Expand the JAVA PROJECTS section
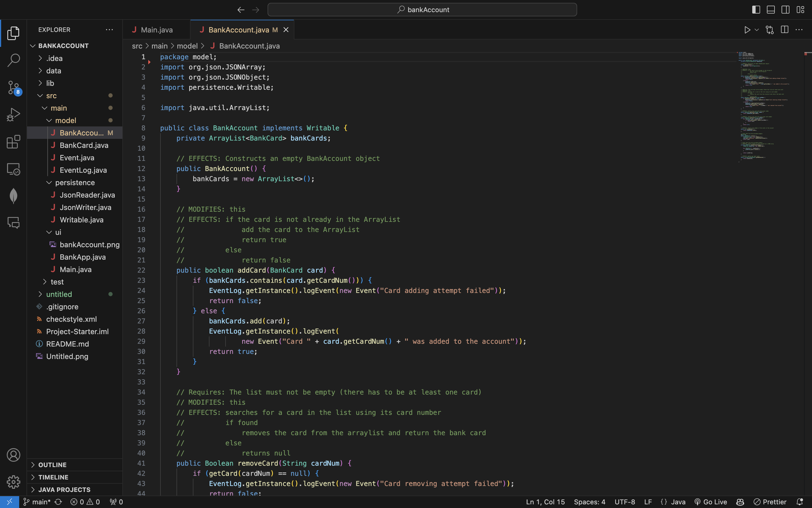This screenshot has height=508, width=812. coord(74,490)
